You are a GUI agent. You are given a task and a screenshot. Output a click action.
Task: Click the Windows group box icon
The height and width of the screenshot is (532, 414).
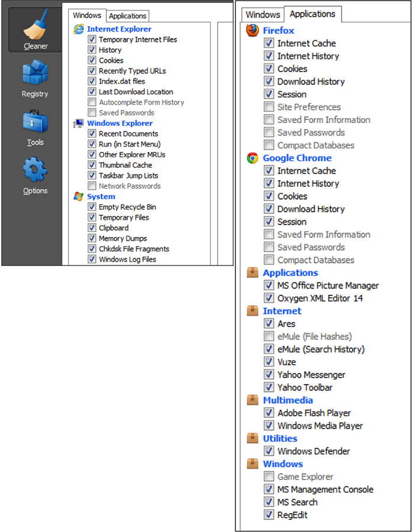pos(252,464)
